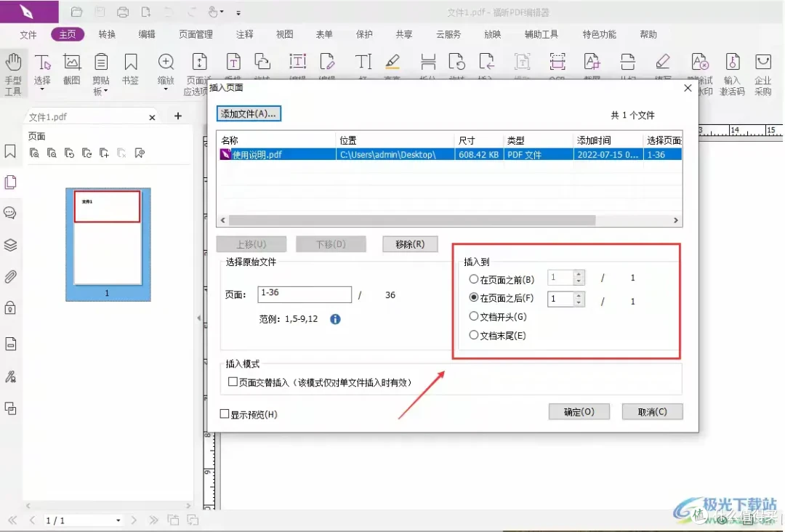Image resolution: width=785 pixels, height=532 pixels.
Task: Open the File (文件) menu
Action: click(x=28, y=35)
